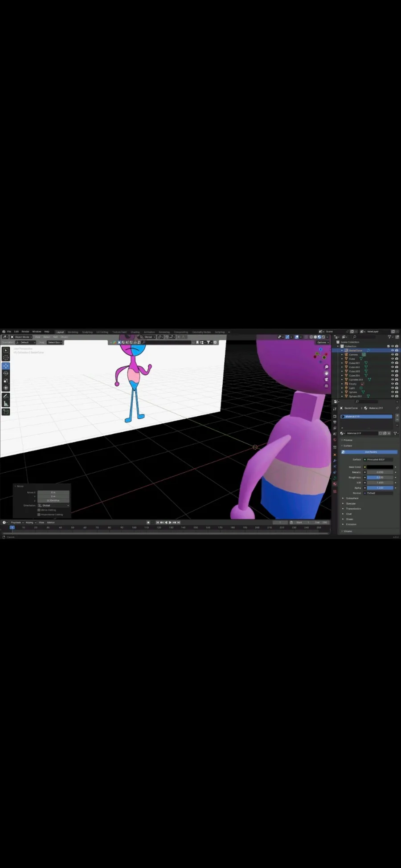The height and width of the screenshot is (868, 401).
Task: Expand the Cylinder.001 tree row
Action: coord(342,380)
